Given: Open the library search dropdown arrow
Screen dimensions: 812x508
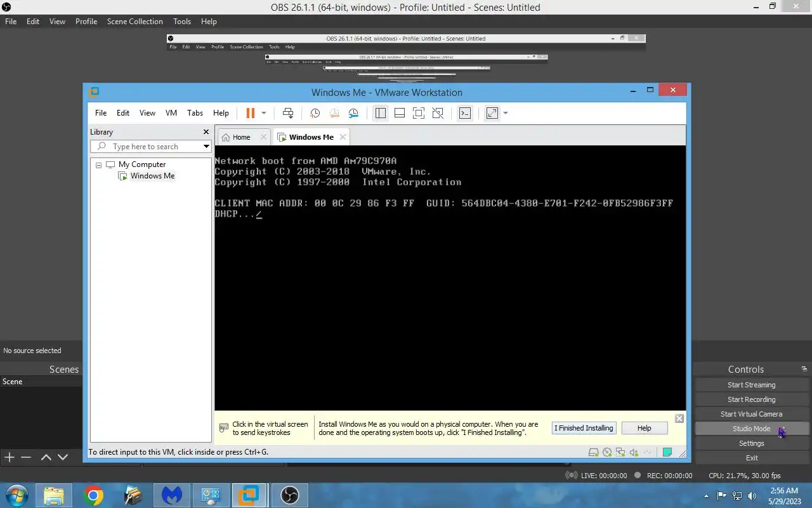Looking at the screenshot, I should [x=206, y=147].
